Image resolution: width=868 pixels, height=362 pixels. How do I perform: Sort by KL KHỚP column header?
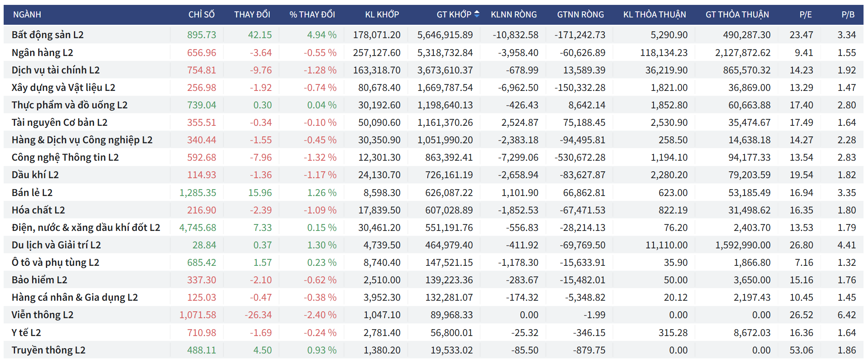coord(382,15)
